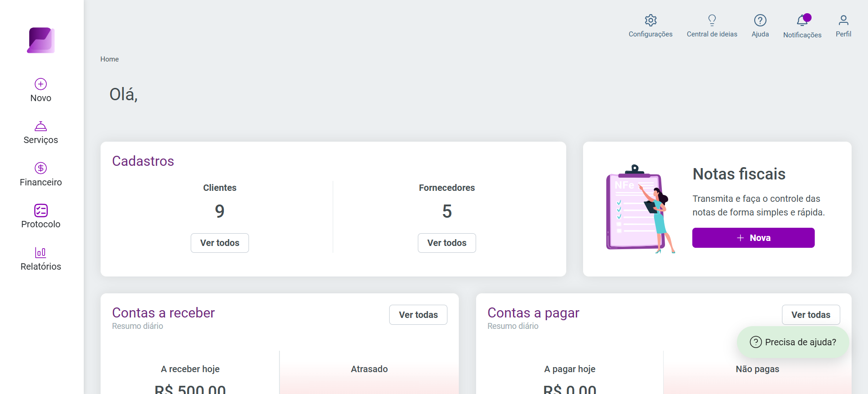Click the Fornecedores count 5

pos(447,211)
